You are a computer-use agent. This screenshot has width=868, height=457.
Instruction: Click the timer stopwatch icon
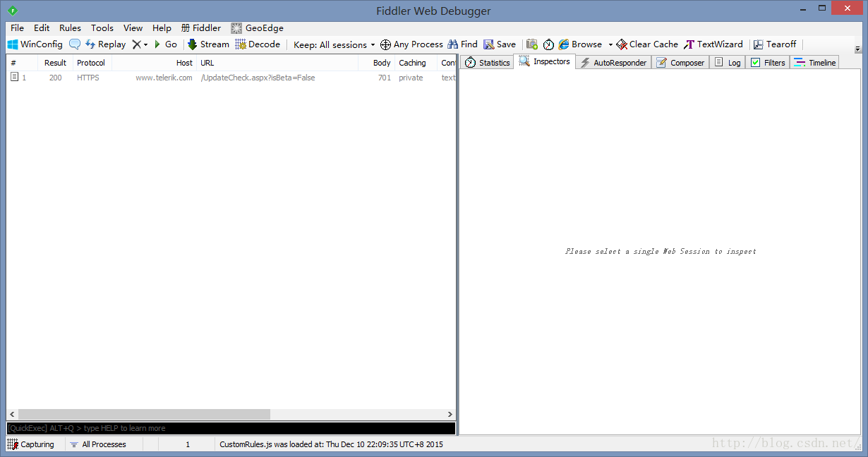click(549, 44)
